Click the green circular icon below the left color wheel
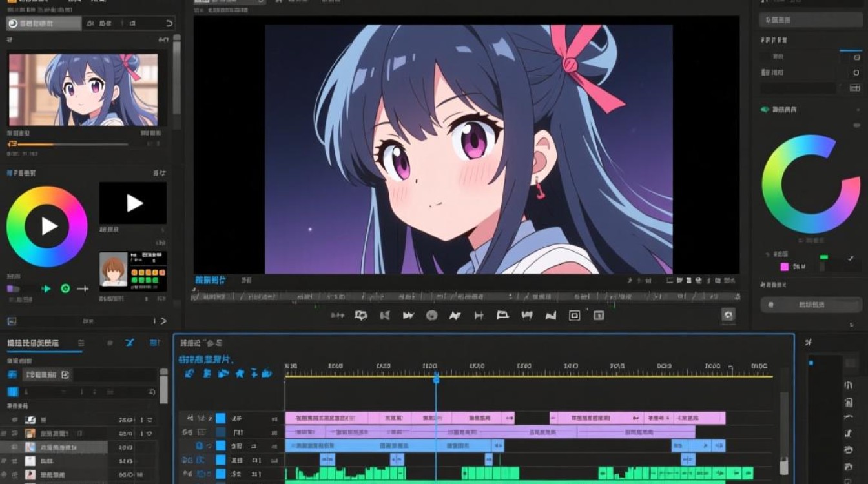868x484 pixels. 65,288
